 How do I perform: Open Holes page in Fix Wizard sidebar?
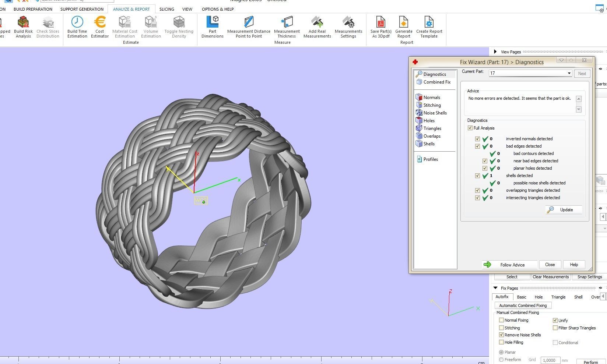click(429, 121)
